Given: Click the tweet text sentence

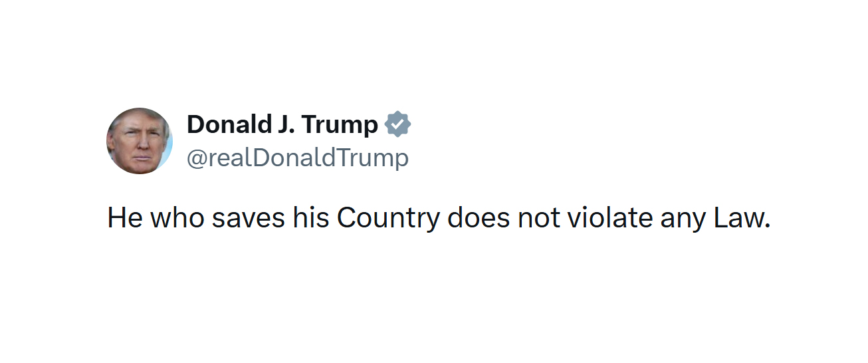Looking at the screenshot, I should click(439, 218).
